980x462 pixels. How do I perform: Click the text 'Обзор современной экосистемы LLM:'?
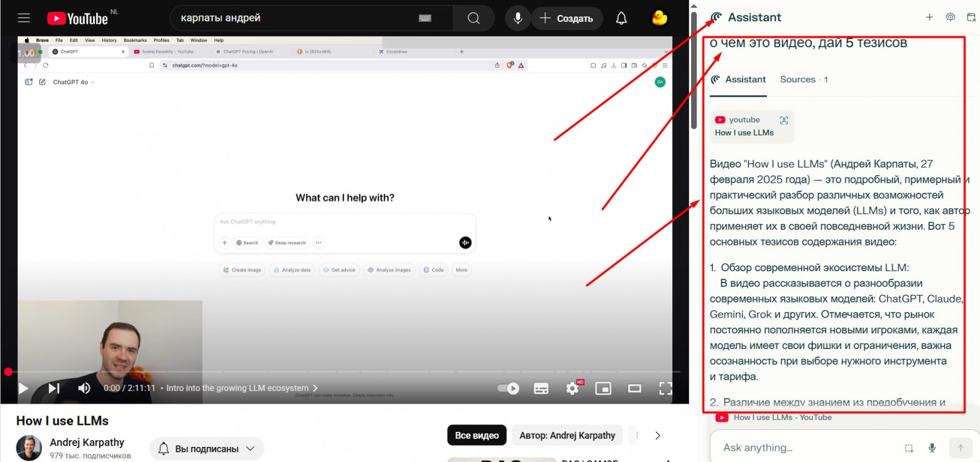tap(815, 268)
